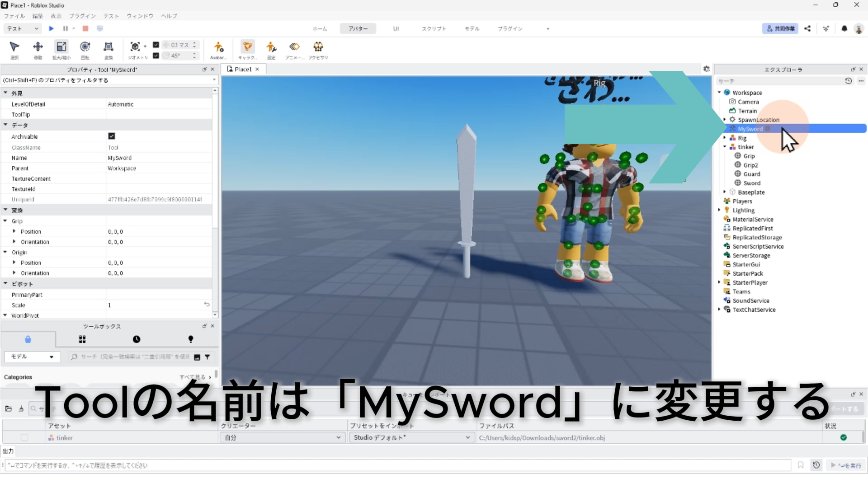The image size is (868, 488).
Task: Switch to the スクリプト ribbon tab
Action: pyautogui.click(x=434, y=28)
